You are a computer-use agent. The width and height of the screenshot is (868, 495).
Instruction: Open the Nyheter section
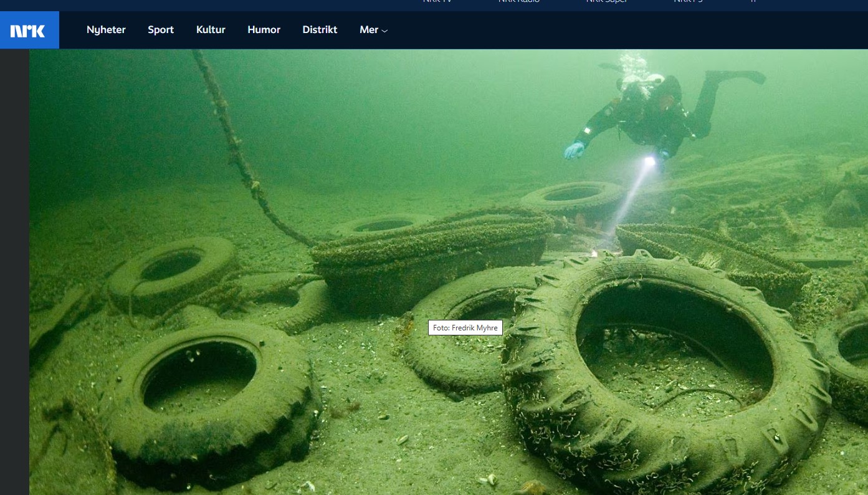[106, 30]
